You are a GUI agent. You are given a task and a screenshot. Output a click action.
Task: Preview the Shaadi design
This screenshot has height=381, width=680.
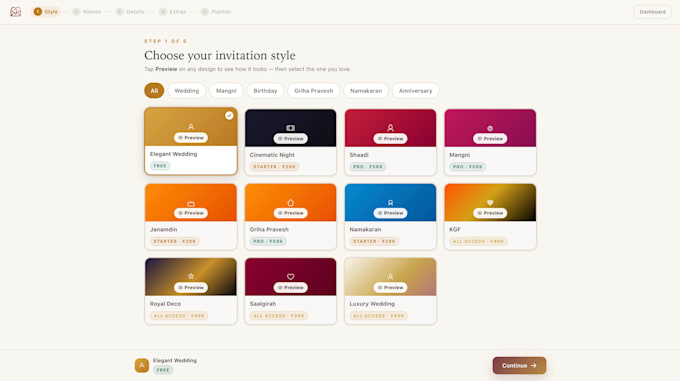(390, 139)
